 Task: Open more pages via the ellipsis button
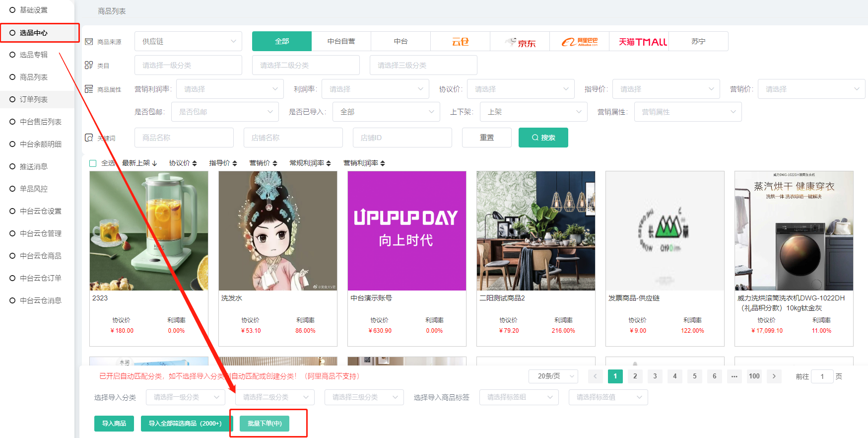pos(734,376)
